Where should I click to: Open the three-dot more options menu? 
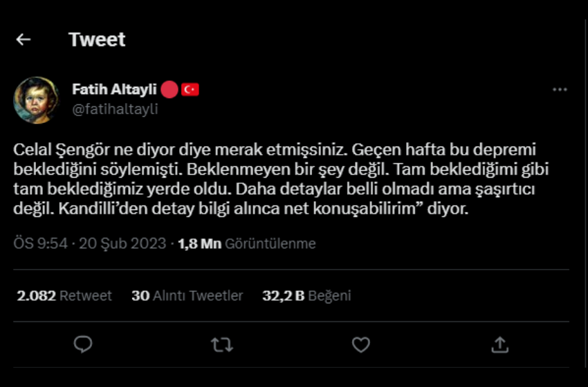[560, 90]
